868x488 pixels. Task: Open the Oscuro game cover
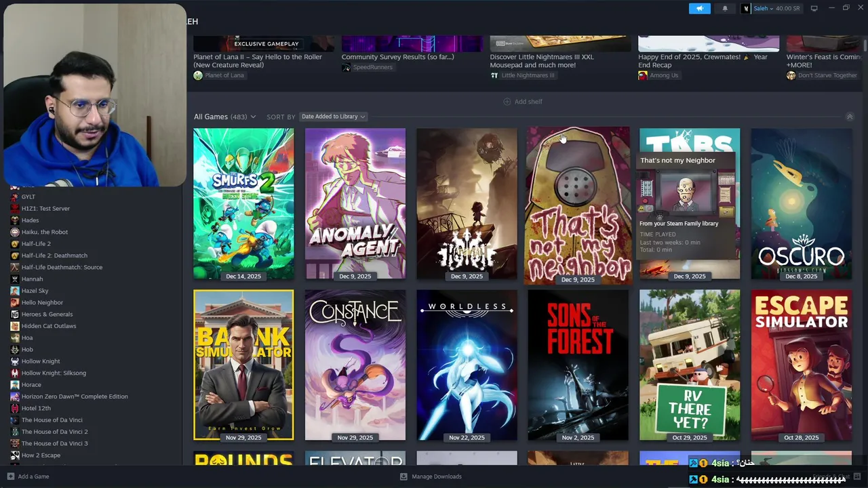pyautogui.click(x=802, y=203)
